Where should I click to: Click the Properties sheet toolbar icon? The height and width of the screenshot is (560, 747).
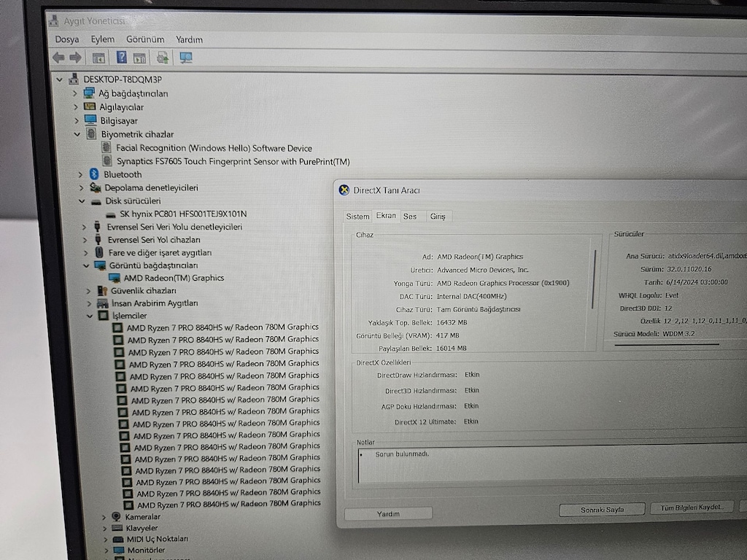pos(139,58)
